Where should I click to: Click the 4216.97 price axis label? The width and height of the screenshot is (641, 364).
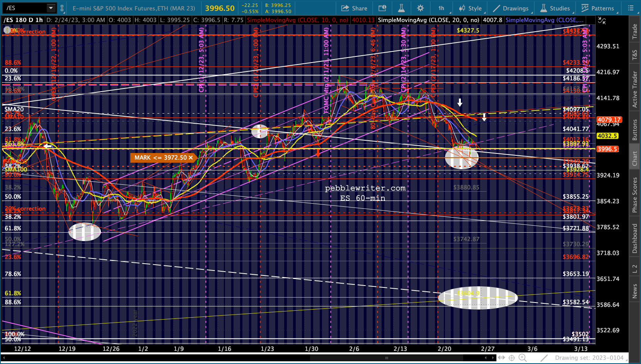point(608,72)
